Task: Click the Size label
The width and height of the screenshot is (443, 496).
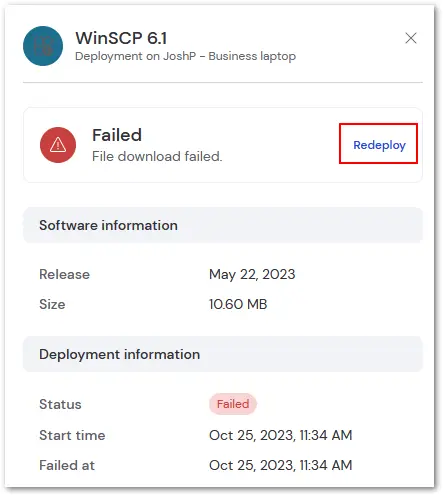Action: [x=52, y=304]
